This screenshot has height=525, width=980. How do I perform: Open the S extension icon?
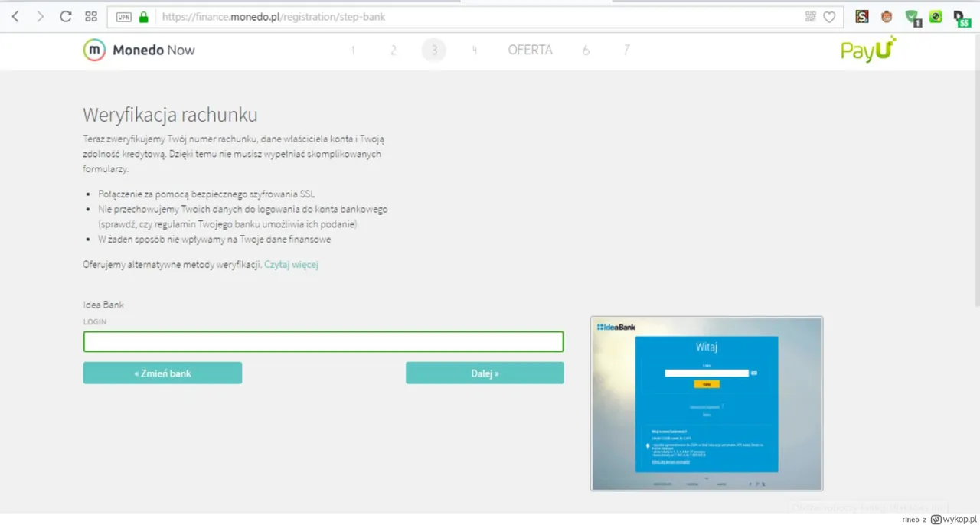tap(862, 17)
